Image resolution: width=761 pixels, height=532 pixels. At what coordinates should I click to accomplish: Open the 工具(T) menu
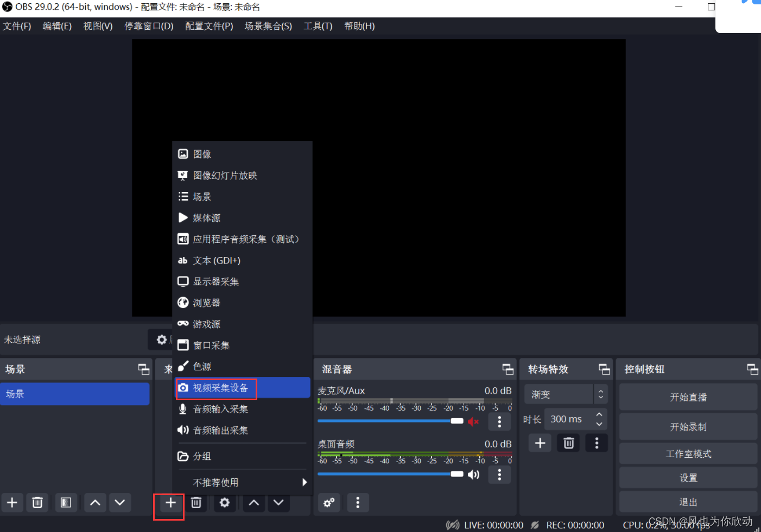(318, 26)
